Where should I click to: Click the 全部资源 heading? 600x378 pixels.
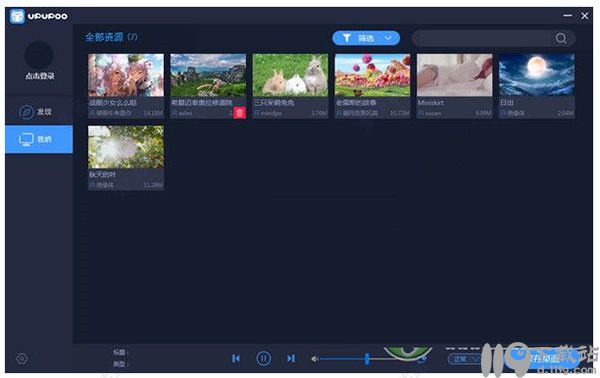[x=104, y=37]
